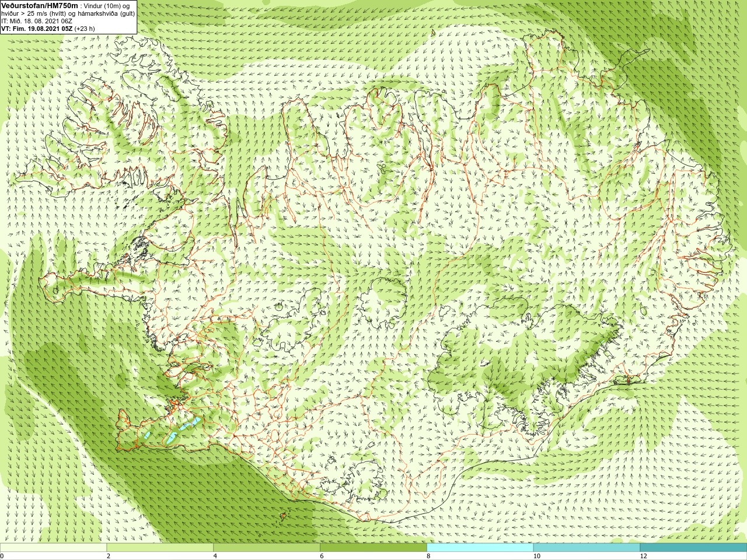This screenshot has height=560, width=747.
Task: Click the 0–2 m/s pale legend swatch
Action: (x=53, y=548)
